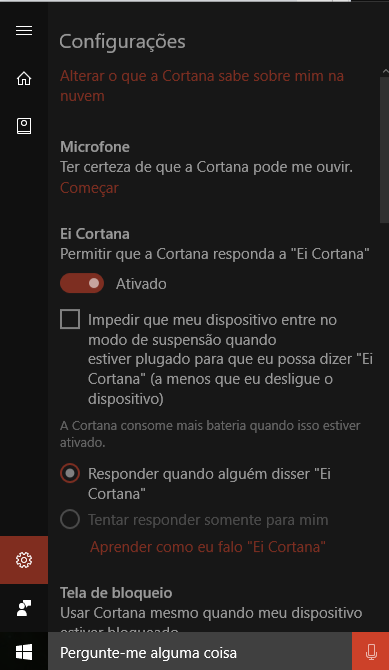Select the Settings gear in sidebar
389x670 pixels.
point(24,560)
